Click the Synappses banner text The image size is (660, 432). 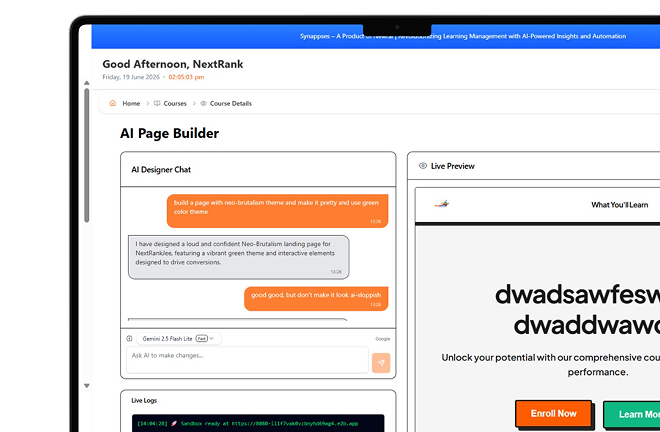463,36
